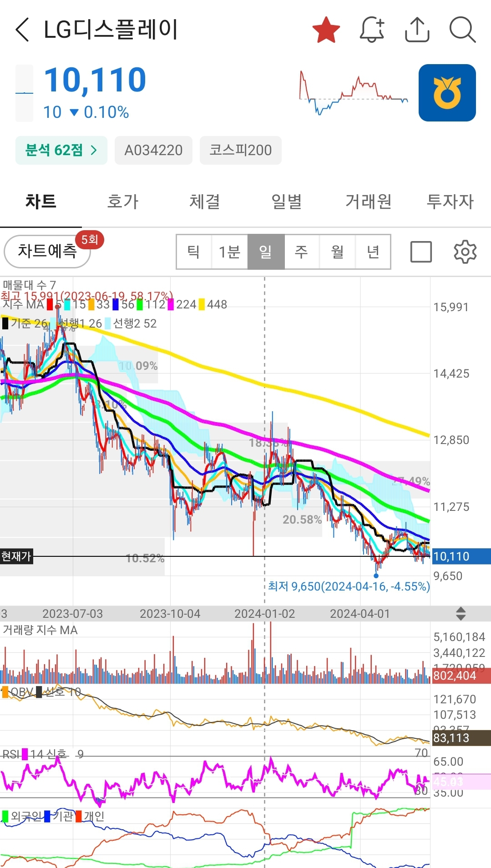
Task: Tap the 5회 badge on 차트예측
Action: tap(90, 239)
